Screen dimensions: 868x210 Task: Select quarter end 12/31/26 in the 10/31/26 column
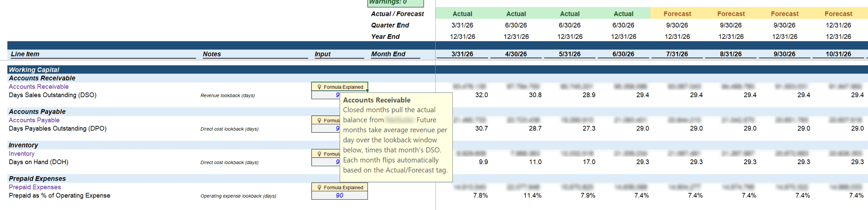838,25
